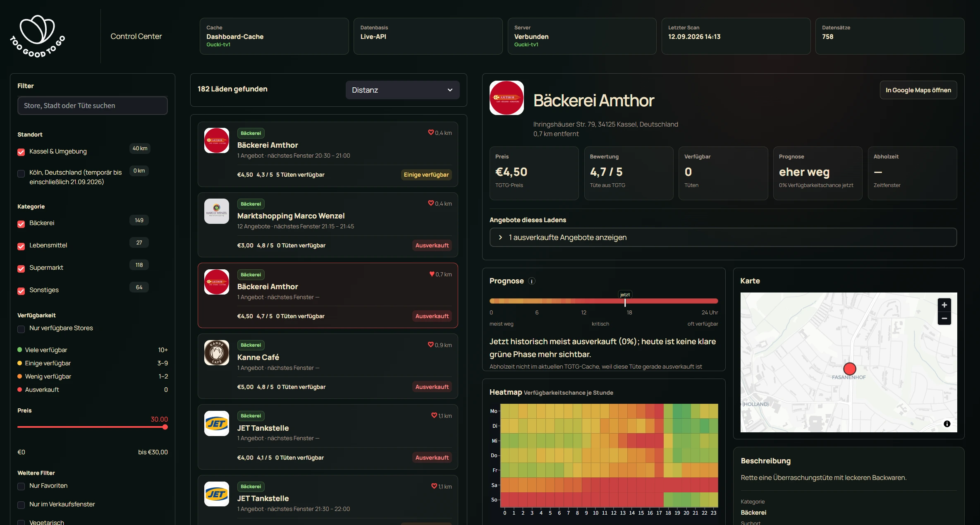The width and height of the screenshot is (980, 525).
Task: Click the Amthor logo on the 0,4 km card
Action: tap(217, 141)
